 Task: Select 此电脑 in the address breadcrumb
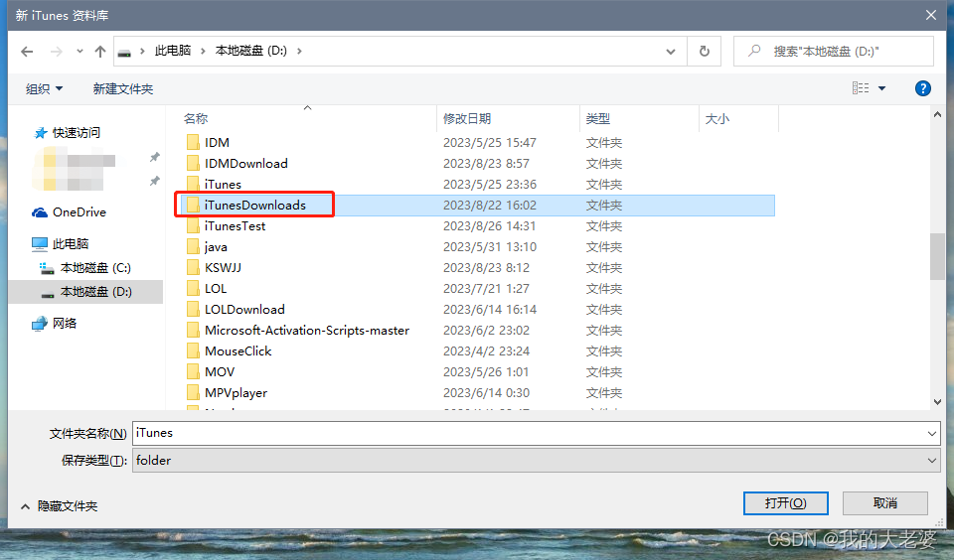[173, 51]
